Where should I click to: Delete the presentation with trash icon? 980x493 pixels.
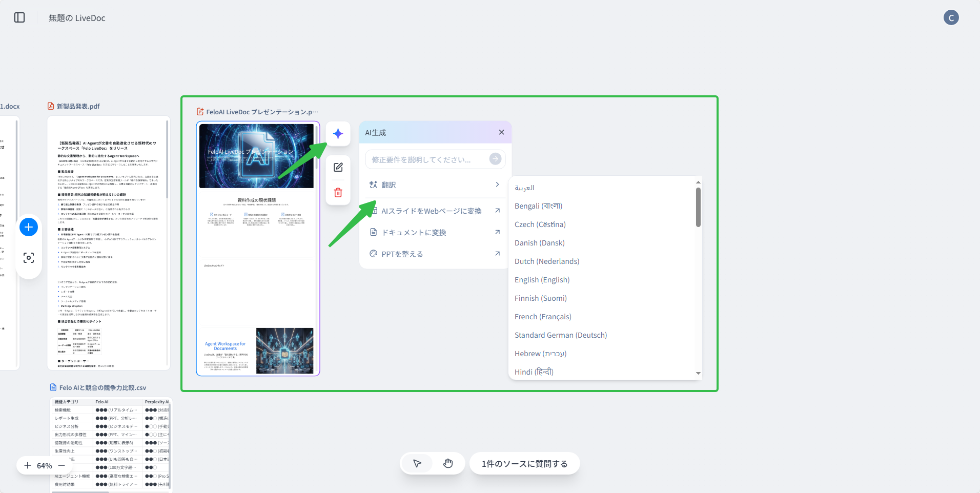tap(338, 193)
